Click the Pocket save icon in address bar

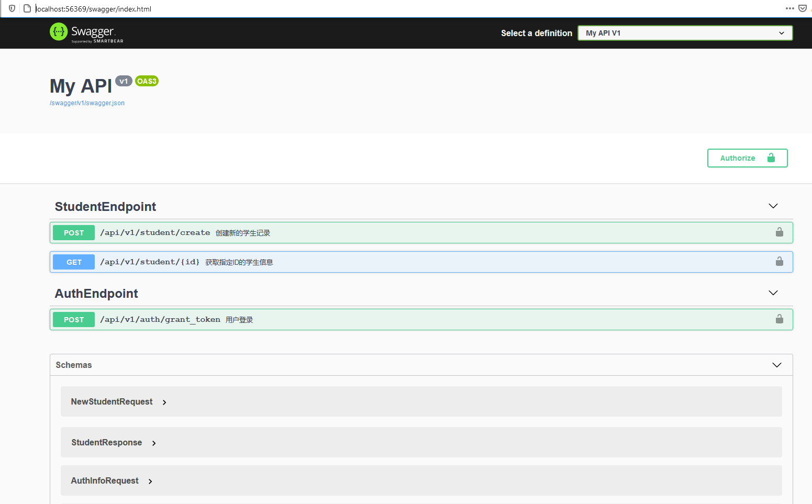803,8
